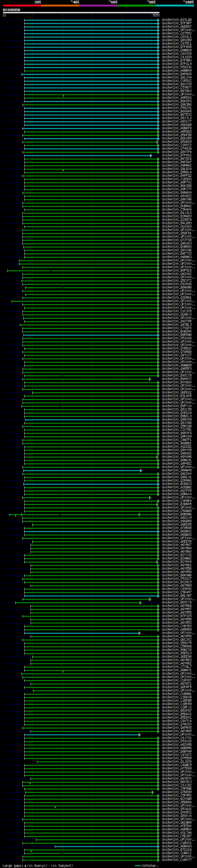Select hit label UniRef100_C6SVL1
197x868 pixels.
pyautogui.click(x=177, y=37)
